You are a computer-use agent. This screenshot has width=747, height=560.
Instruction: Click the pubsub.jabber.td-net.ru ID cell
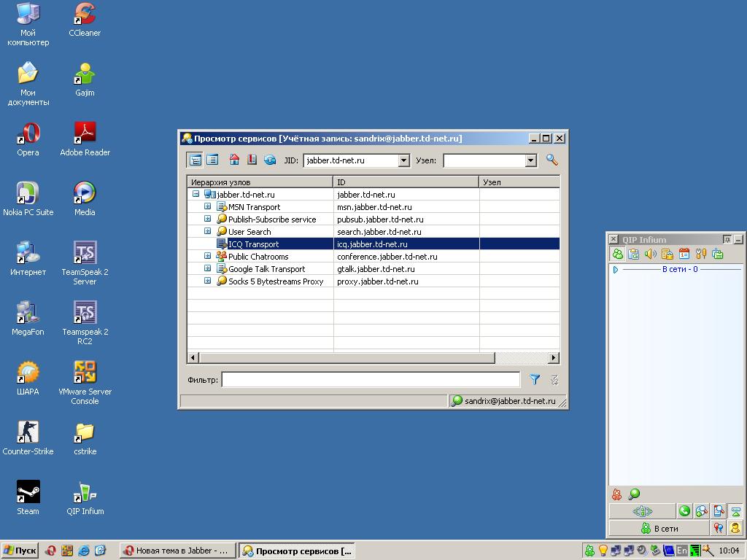(380, 219)
